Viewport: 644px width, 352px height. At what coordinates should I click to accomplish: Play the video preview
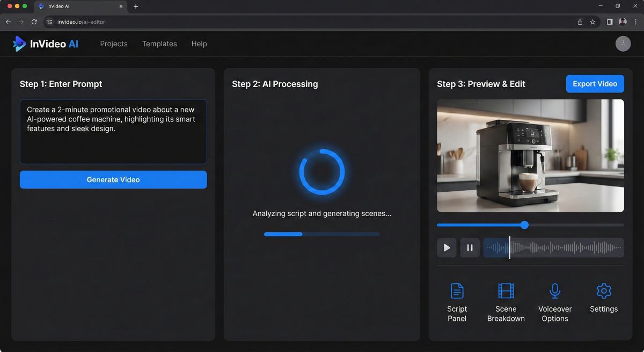click(446, 247)
